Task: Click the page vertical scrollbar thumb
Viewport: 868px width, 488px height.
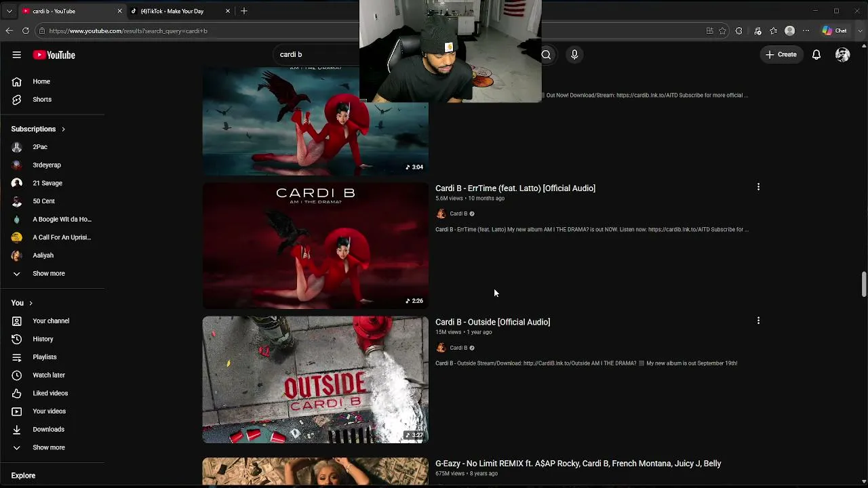Action: [864, 284]
